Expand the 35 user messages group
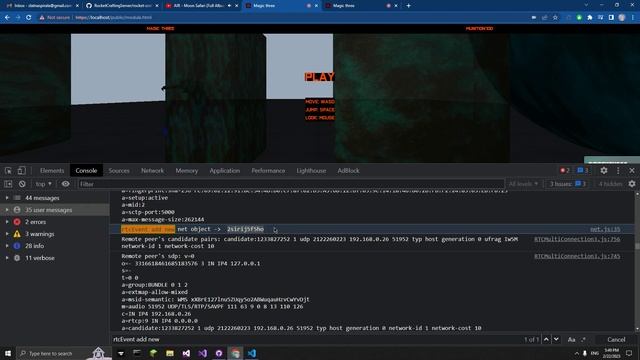Viewport: 640px width, 360px height. (x=7, y=210)
